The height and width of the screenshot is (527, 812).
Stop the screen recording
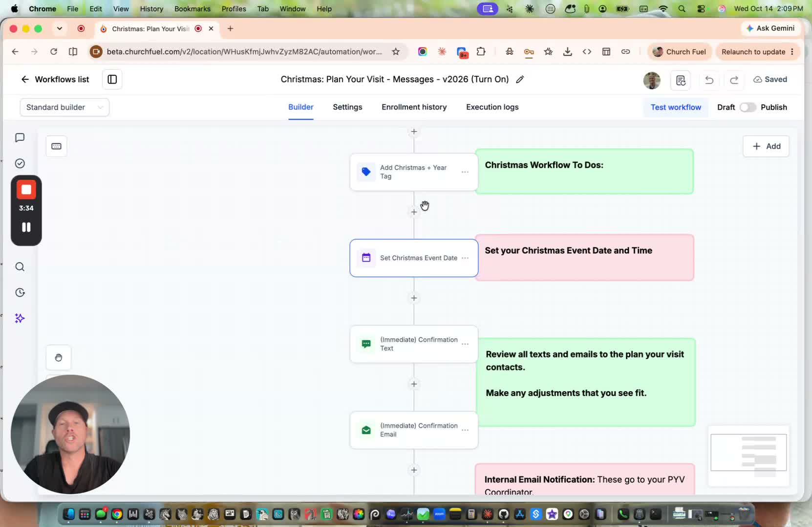pos(26,190)
